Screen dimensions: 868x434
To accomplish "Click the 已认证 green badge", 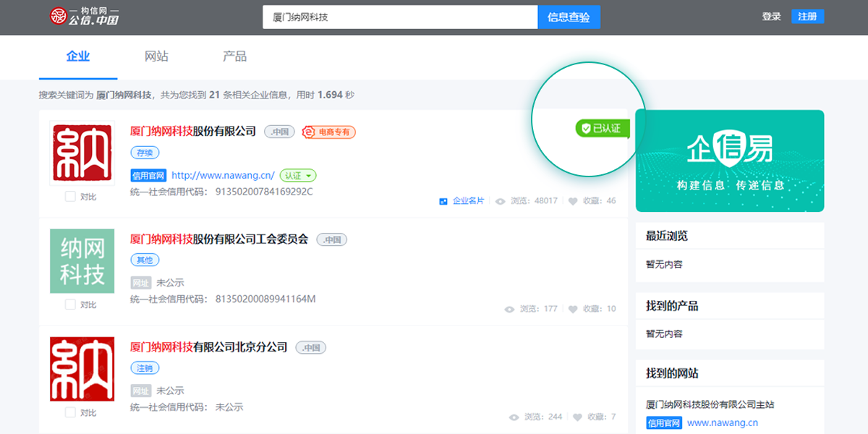I will point(603,129).
